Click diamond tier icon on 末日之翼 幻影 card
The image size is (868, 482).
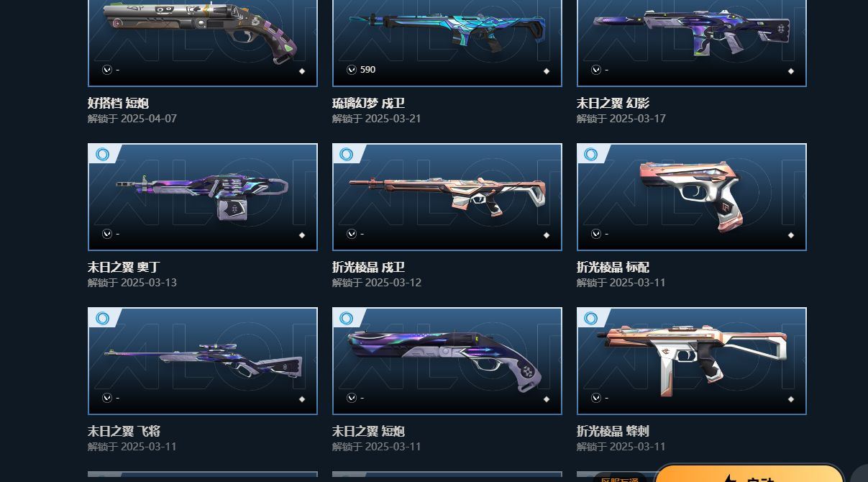click(791, 71)
